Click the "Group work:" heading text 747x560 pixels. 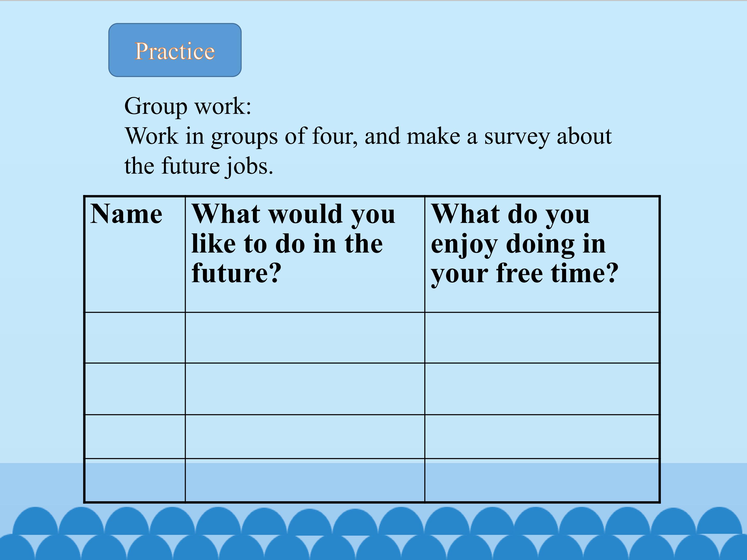pyautogui.click(x=188, y=106)
